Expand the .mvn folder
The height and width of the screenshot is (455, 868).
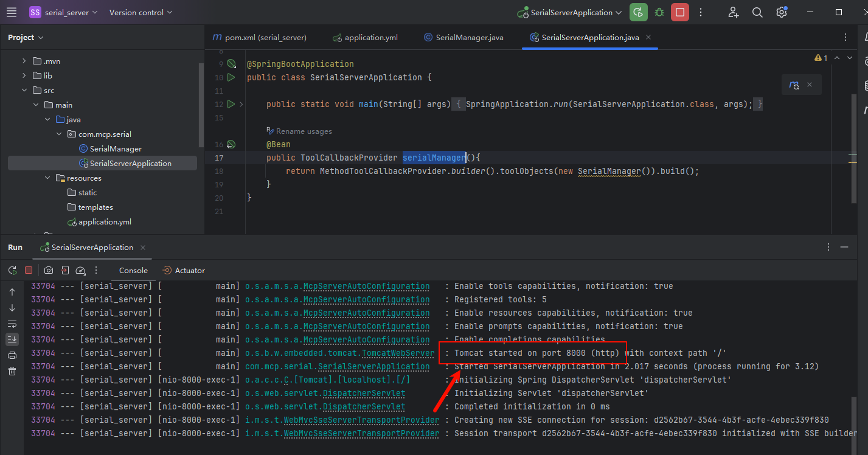tap(24, 61)
